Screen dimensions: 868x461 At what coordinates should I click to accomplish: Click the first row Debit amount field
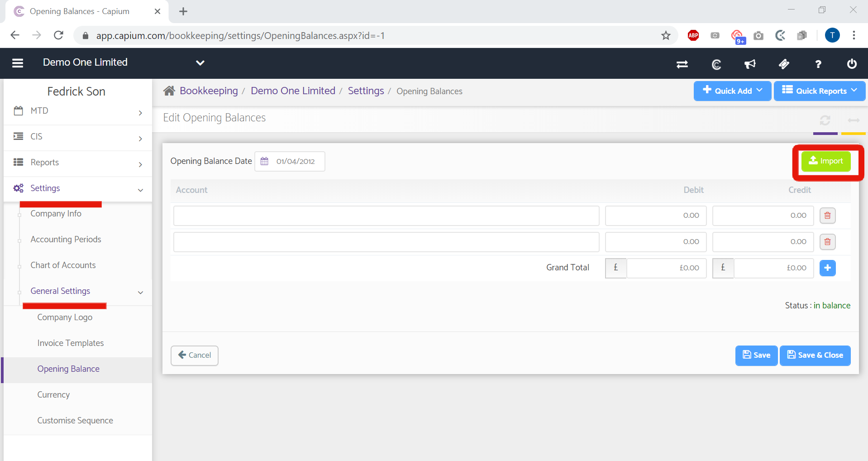655,216
